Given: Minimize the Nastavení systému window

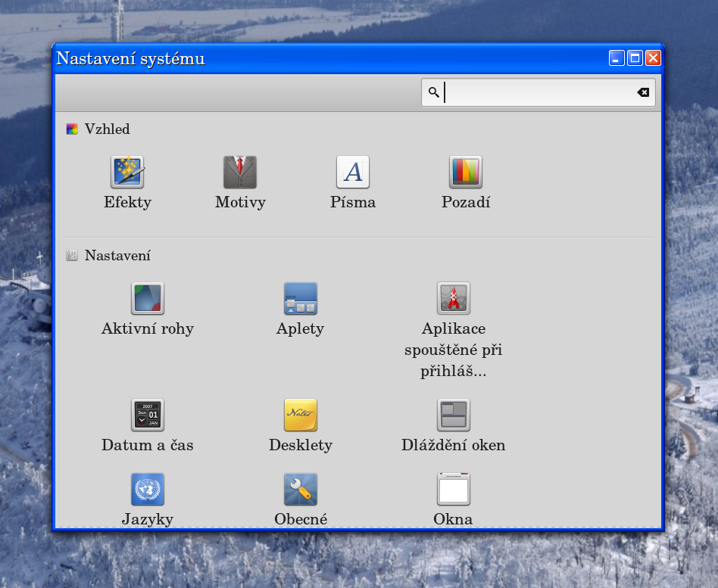Looking at the screenshot, I should 617,58.
